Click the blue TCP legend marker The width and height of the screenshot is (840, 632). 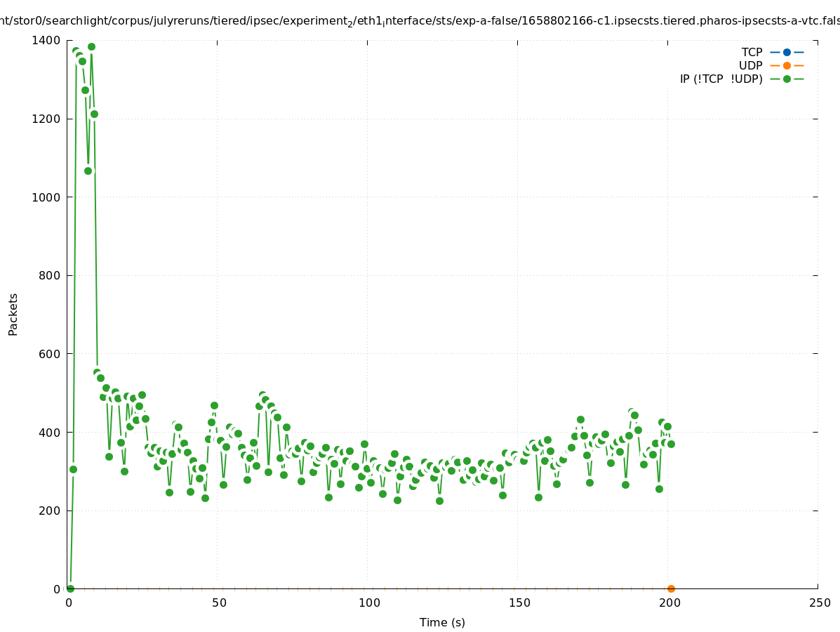coord(787,52)
